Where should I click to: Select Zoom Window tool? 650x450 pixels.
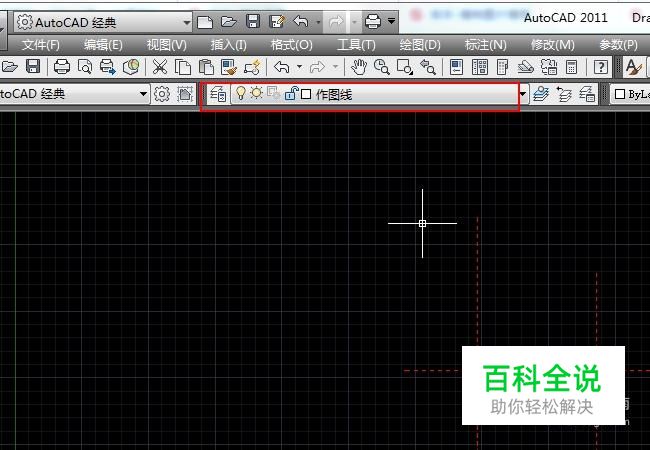coord(405,67)
